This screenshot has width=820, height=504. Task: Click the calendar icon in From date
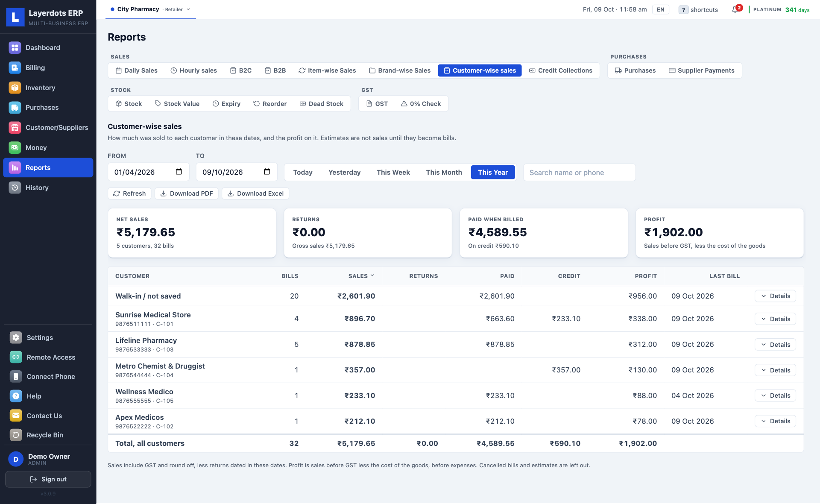click(x=179, y=172)
